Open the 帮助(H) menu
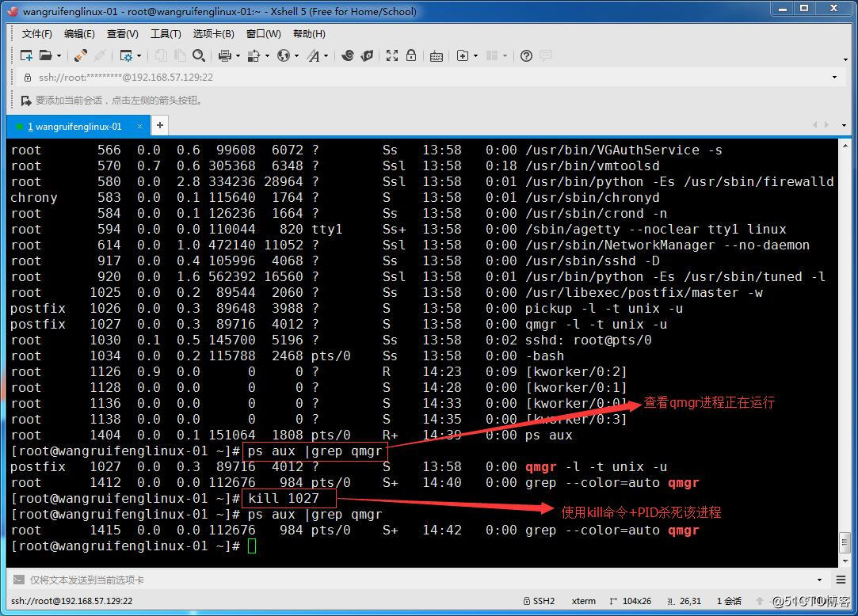 [x=309, y=34]
